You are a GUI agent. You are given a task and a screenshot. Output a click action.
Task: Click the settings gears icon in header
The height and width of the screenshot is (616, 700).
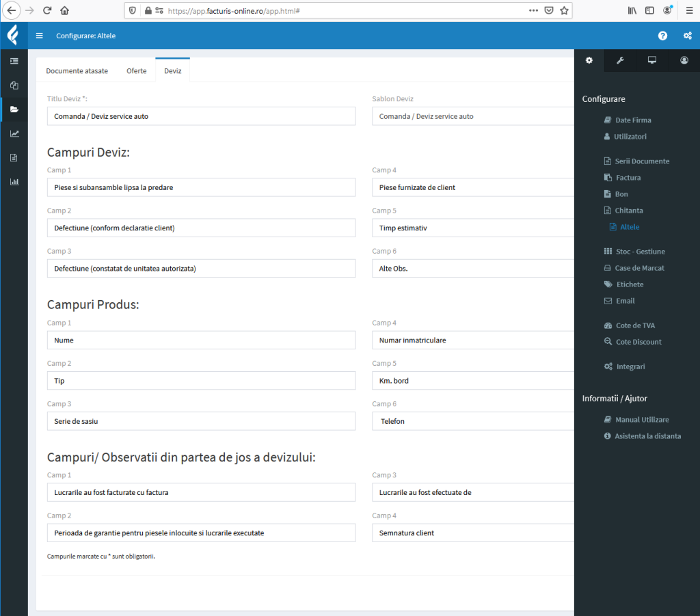688,36
